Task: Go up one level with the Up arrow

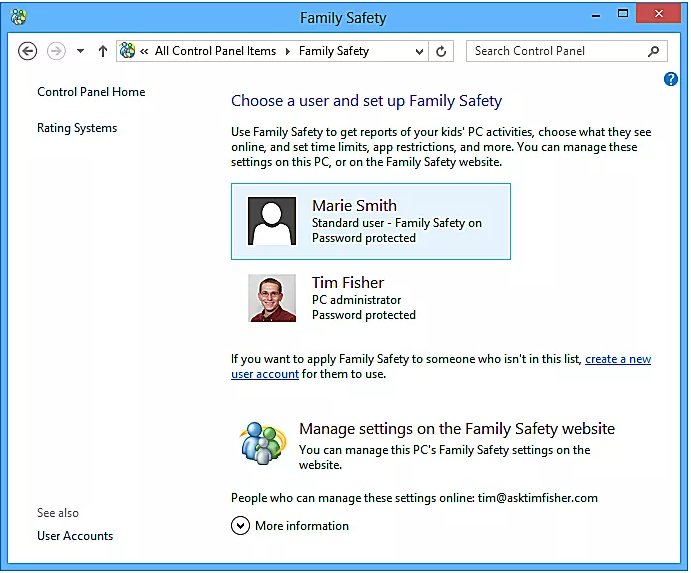Action: pos(103,51)
